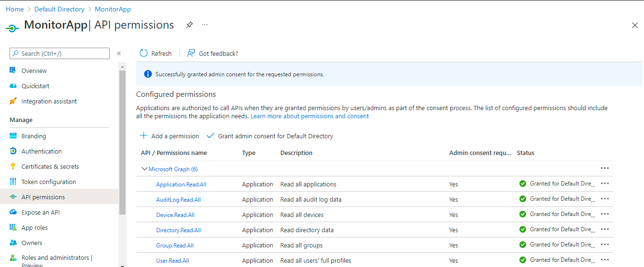This screenshot has height=267, width=644.
Task: Click the API / Permissions name column header
Action: 174,153
